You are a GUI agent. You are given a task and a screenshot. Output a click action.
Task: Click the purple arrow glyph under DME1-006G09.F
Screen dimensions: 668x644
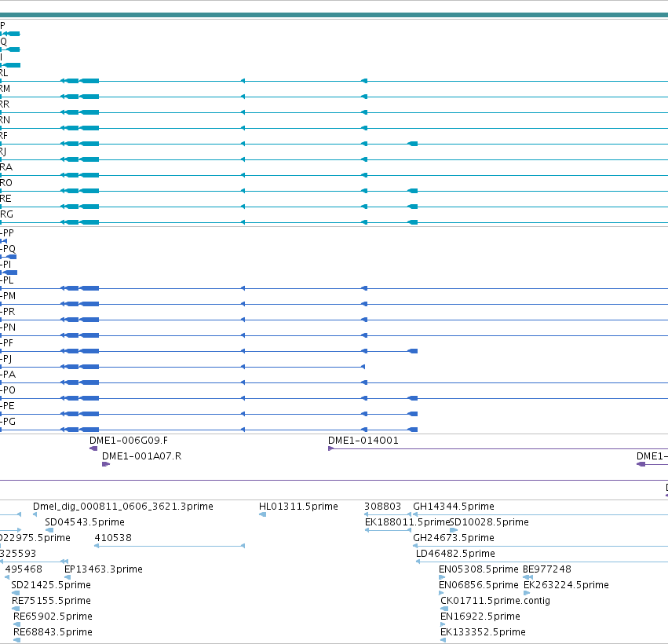tap(93, 448)
